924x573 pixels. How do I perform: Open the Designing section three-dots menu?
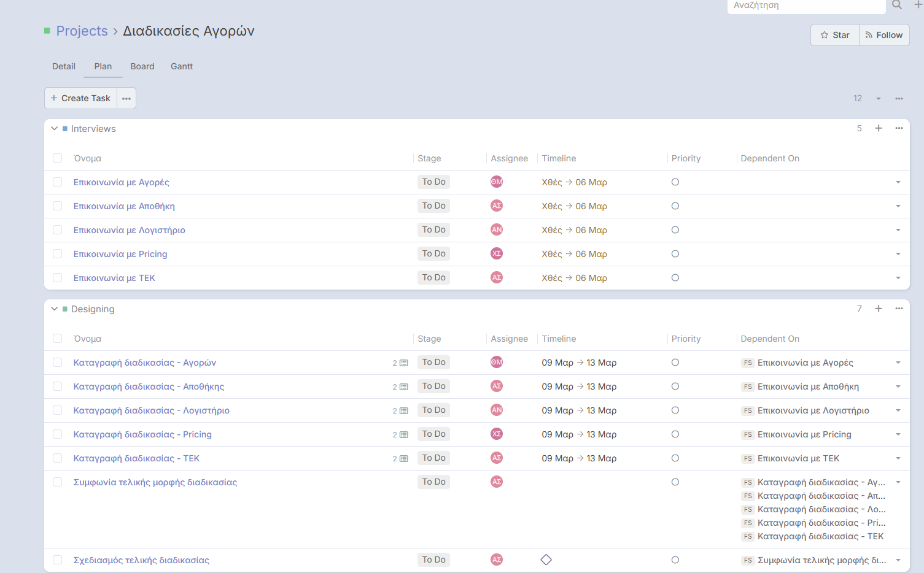(x=899, y=309)
